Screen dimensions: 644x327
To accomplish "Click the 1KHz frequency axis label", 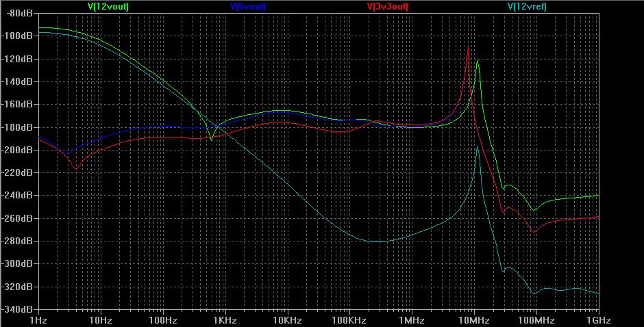I will click(x=225, y=320).
